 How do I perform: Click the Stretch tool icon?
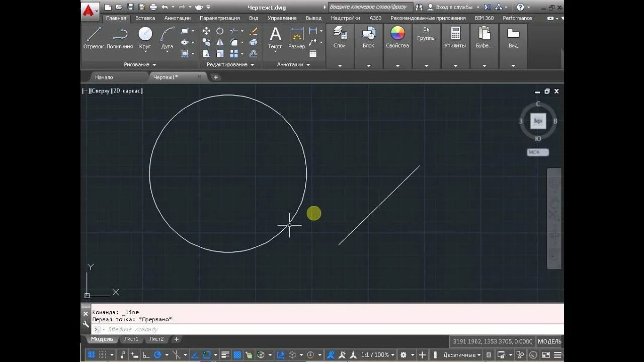click(x=206, y=53)
